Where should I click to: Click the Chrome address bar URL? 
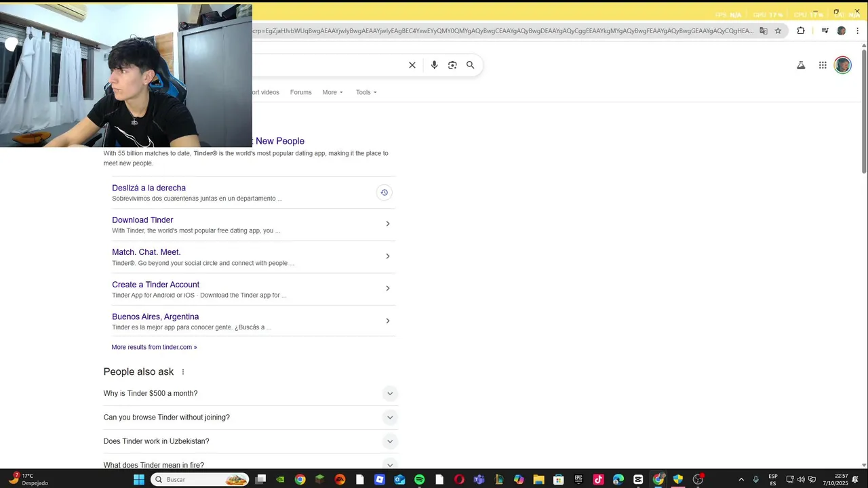[502, 30]
